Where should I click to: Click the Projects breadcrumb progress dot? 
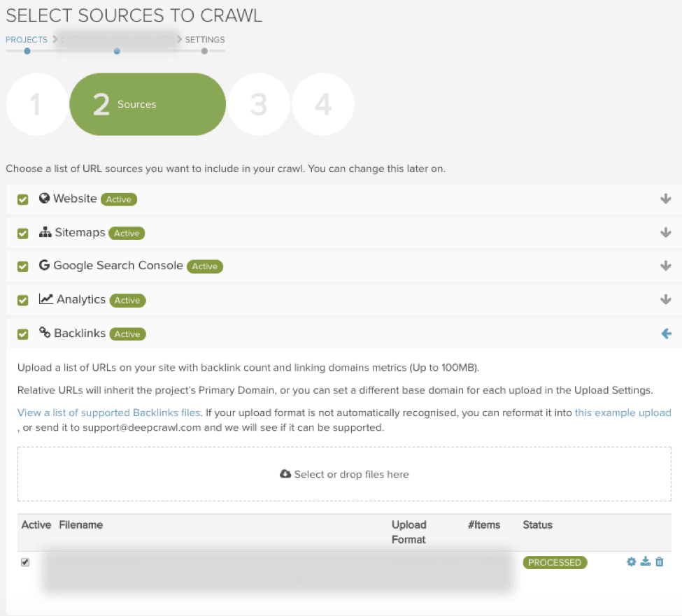(x=27, y=51)
